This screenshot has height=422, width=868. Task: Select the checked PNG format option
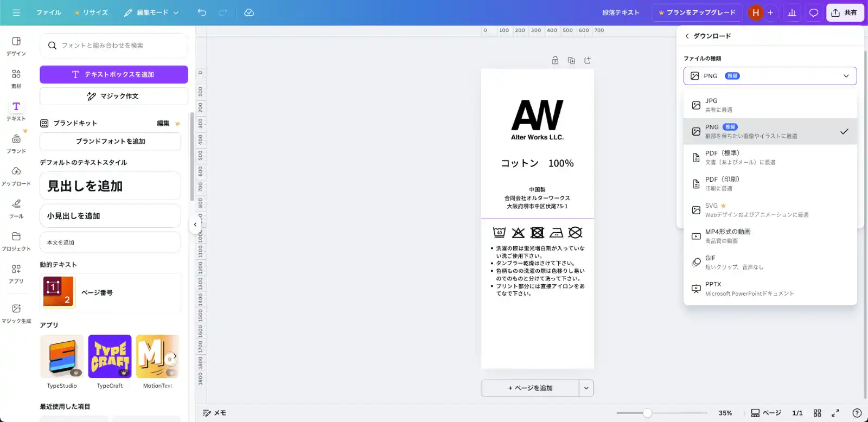770,131
